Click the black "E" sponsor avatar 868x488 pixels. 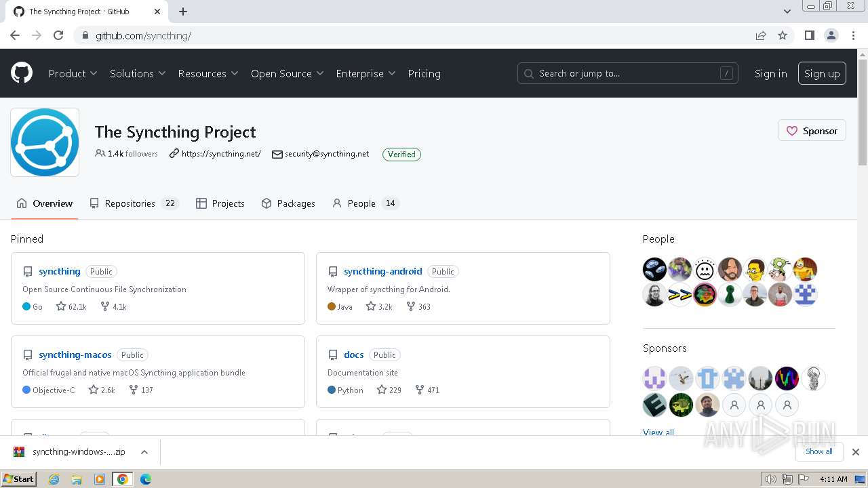click(x=654, y=405)
